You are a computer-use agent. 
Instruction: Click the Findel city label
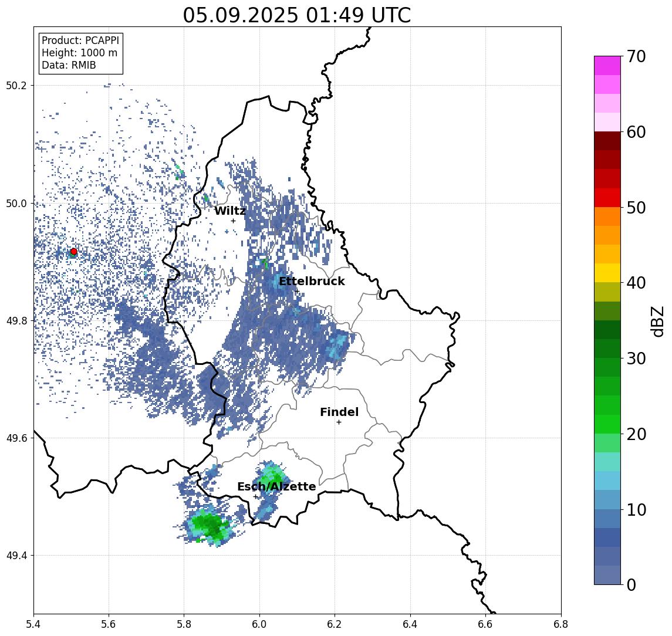click(339, 412)
